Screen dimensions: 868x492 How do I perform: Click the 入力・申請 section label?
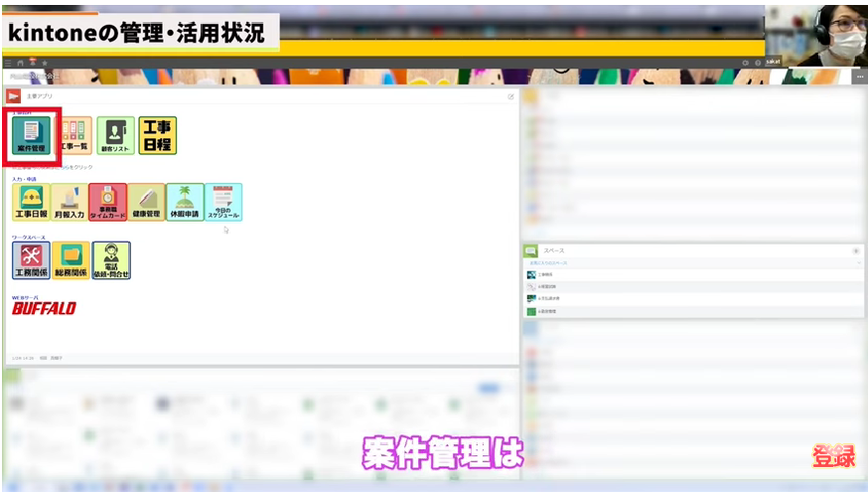[25, 179]
